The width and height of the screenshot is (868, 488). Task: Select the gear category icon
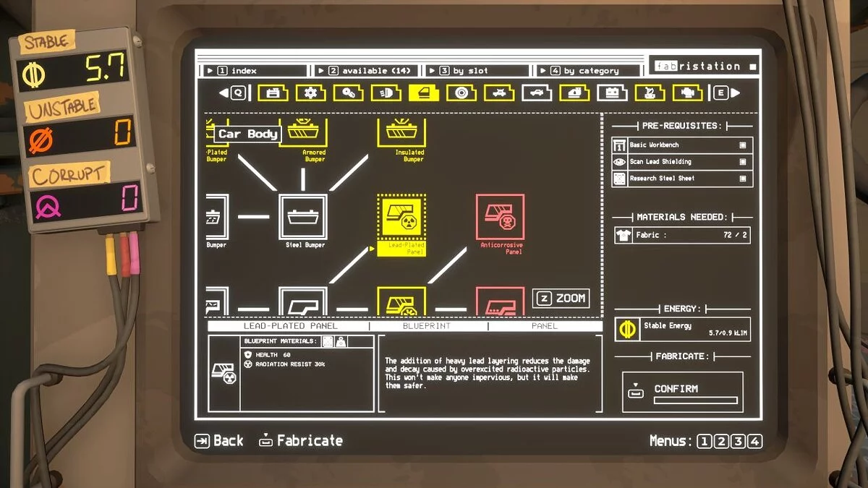coord(310,93)
